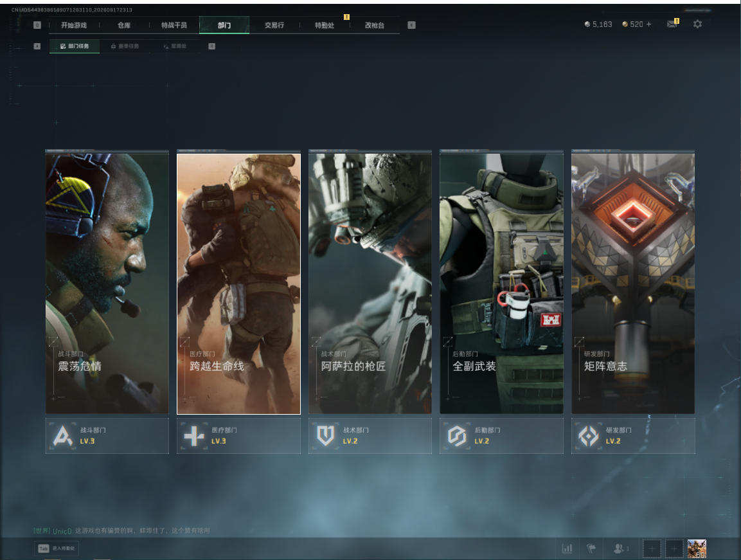Click the 战术部门 shield emblem icon

coord(326,436)
